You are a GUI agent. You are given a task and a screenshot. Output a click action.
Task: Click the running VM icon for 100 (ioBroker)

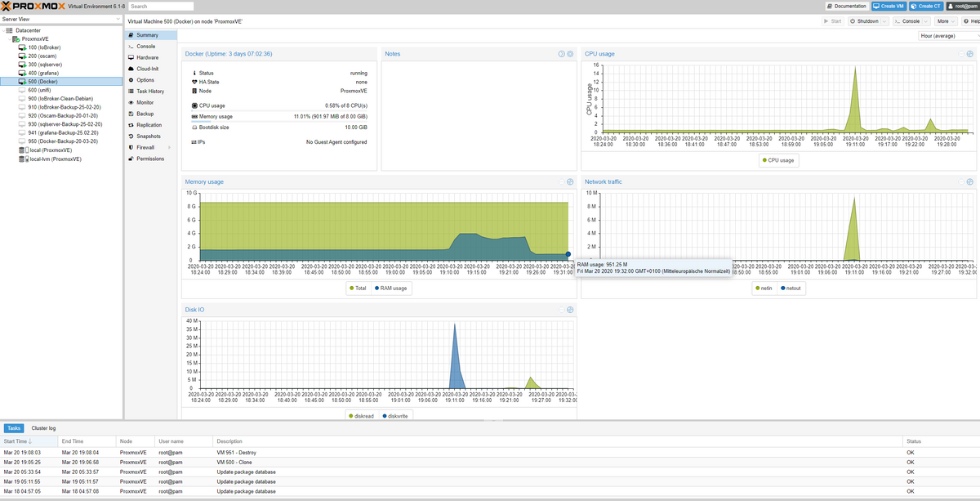point(22,47)
